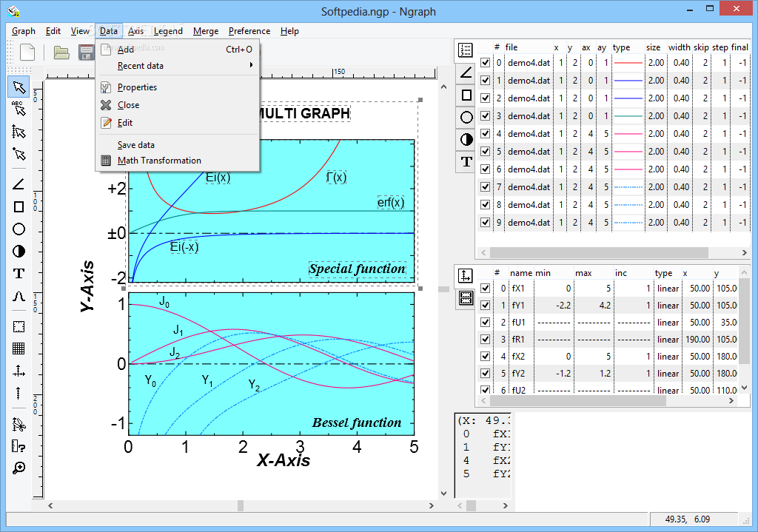Open the text legend panel icon
This screenshot has height=532, width=758.
click(x=466, y=161)
